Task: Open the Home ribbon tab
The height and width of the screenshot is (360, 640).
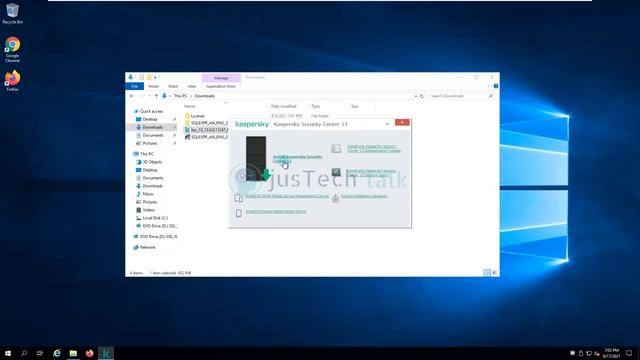Action: pyautogui.click(x=153, y=86)
